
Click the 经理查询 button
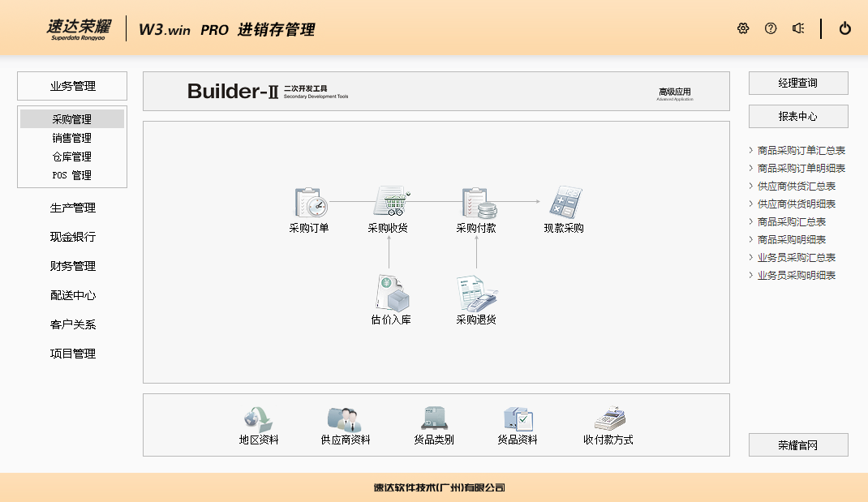[797, 83]
